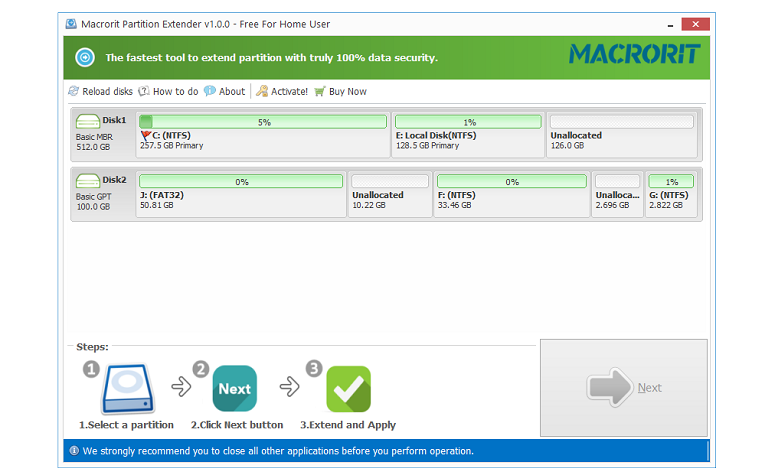Click the 3.Extend and Apply caption
Image resolution: width=775 pixels, height=475 pixels.
click(x=348, y=425)
